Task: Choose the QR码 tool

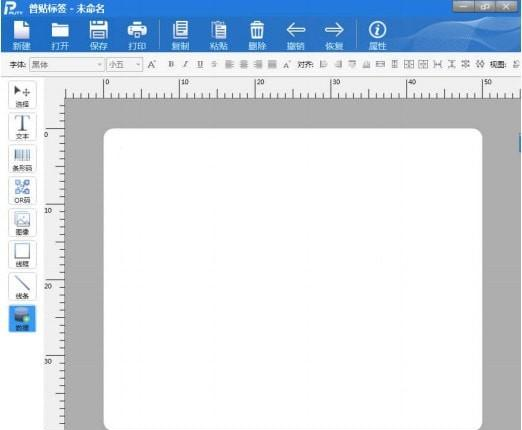Action: pyautogui.click(x=22, y=191)
